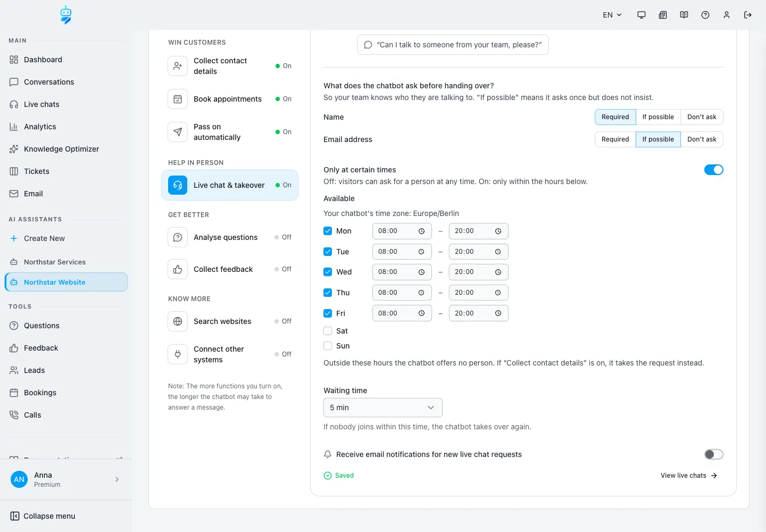Click the Mon start time clock icon
The image size is (766, 532).
pos(421,231)
